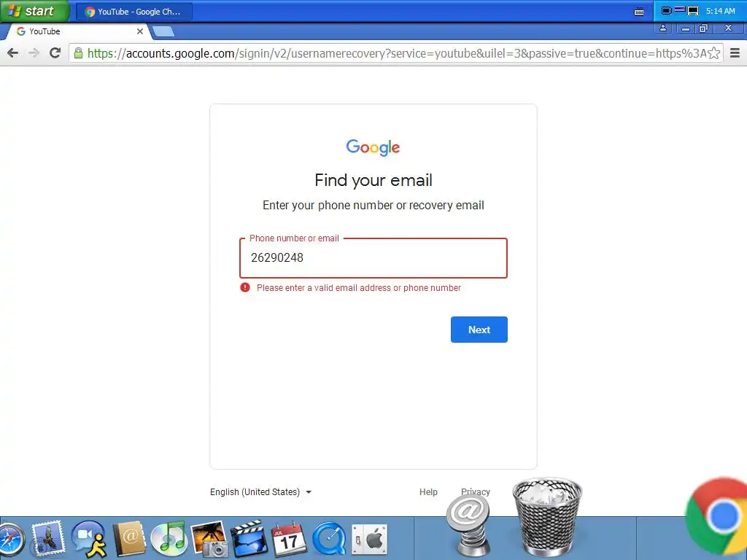Open iCal calendar icon showing 17

click(x=289, y=539)
